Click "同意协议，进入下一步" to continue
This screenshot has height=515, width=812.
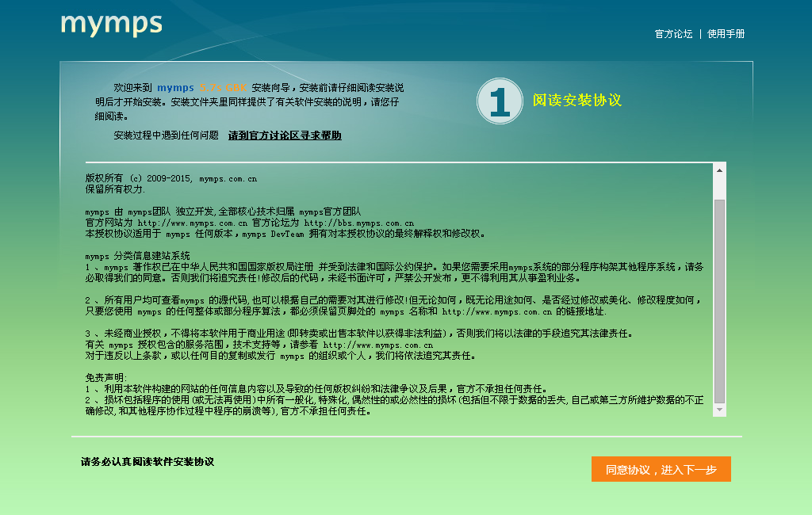coord(661,469)
